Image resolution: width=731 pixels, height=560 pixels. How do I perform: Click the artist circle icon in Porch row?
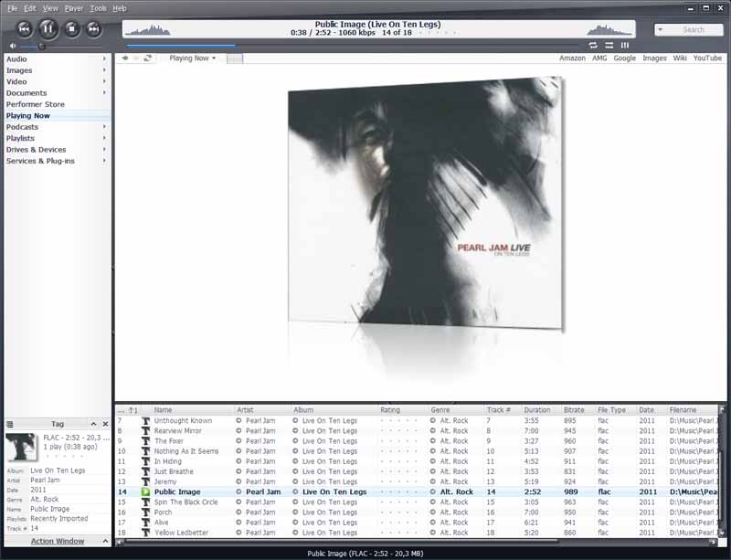click(238, 512)
